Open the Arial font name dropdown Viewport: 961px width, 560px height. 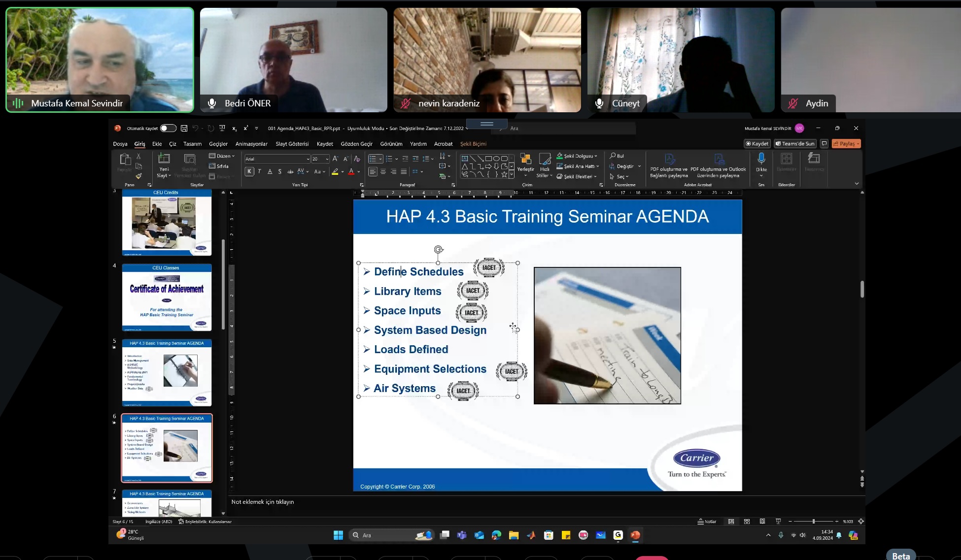coord(308,159)
